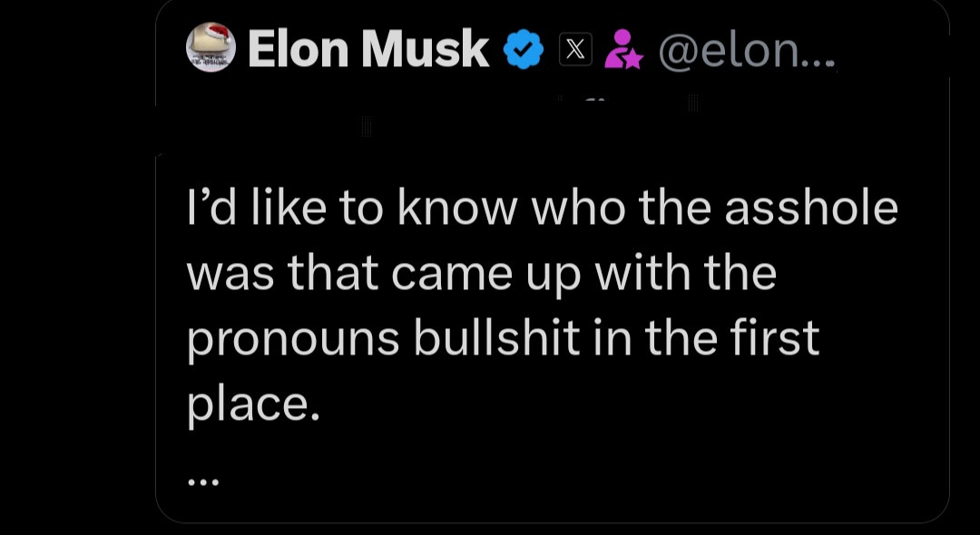Click the word "like" in the first line
980x535 pixels.
pyautogui.click(x=289, y=209)
